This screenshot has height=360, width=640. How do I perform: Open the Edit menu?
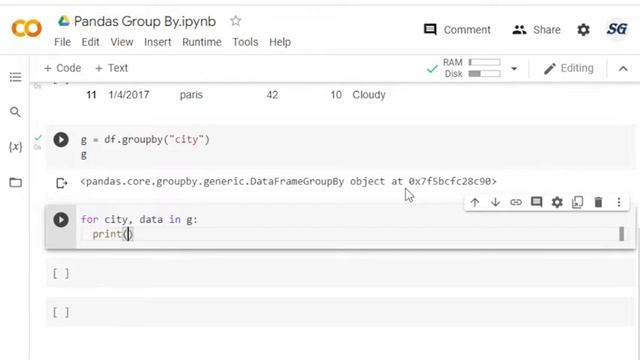coord(90,42)
